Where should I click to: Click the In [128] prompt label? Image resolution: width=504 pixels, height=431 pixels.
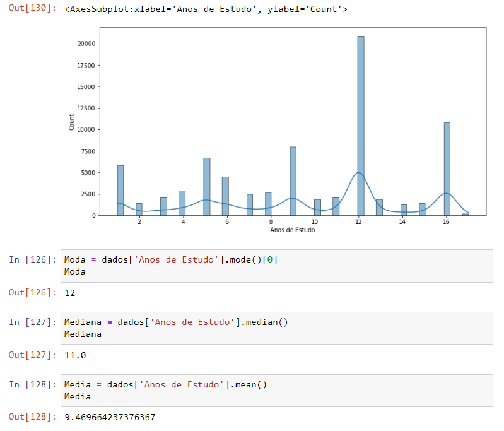coord(32,385)
